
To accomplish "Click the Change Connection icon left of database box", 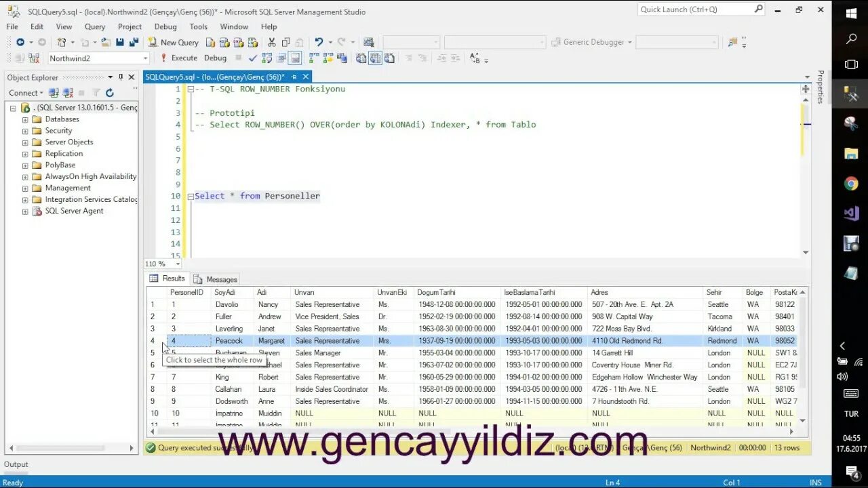I will pos(33,58).
